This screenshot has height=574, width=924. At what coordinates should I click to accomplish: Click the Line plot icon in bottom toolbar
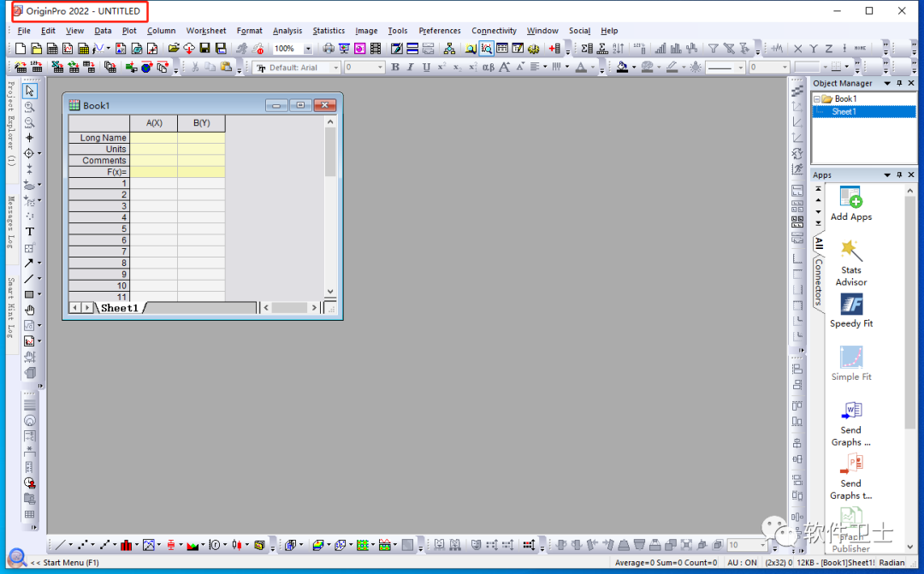pyautogui.click(x=61, y=545)
